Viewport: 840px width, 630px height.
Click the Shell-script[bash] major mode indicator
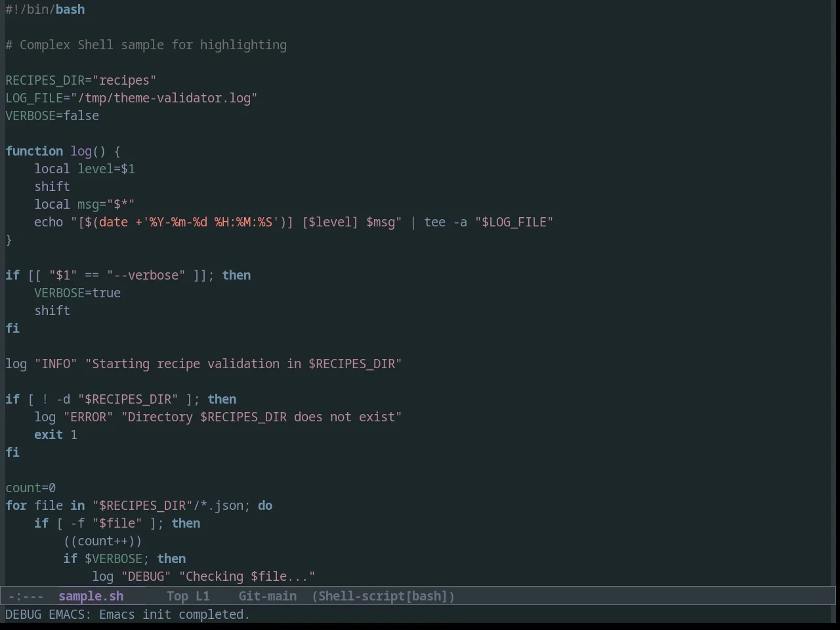point(383,596)
